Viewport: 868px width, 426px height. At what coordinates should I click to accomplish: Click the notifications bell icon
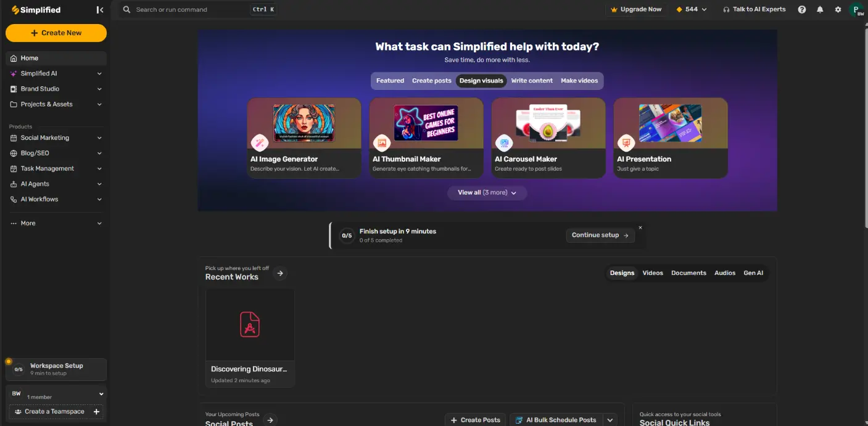click(820, 9)
